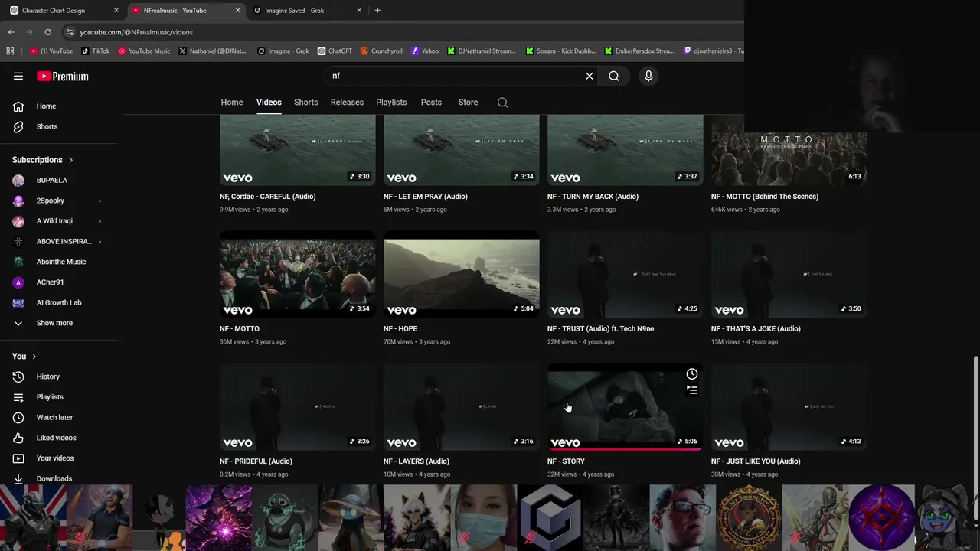Viewport: 980px width, 551px height.
Task: Open the Crunchyroll bookmark
Action: click(381, 51)
